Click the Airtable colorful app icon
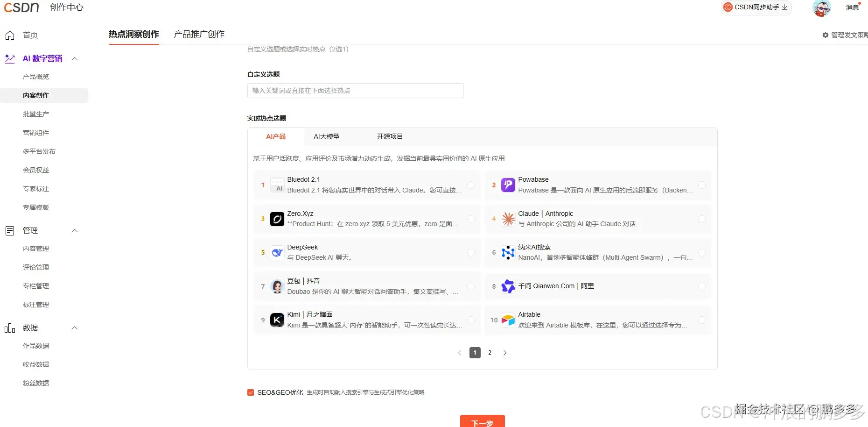The width and height of the screenshot is (868, 427). click(x=508, y=320)
